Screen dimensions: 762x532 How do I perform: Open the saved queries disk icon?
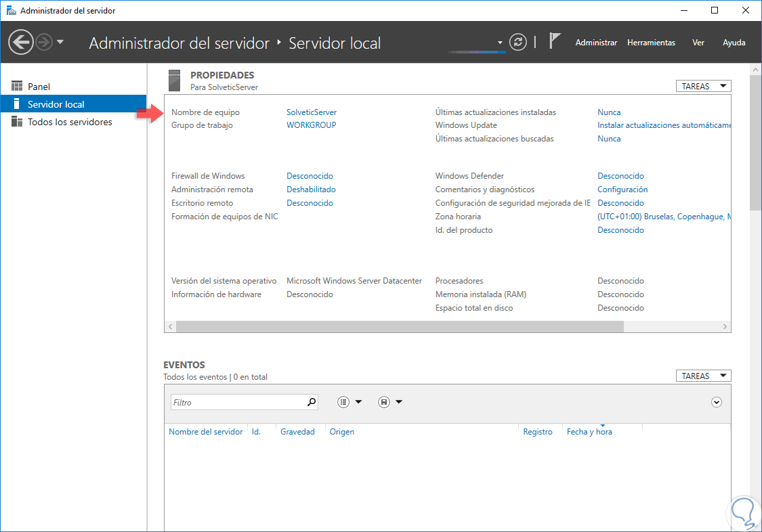point(384,402)
